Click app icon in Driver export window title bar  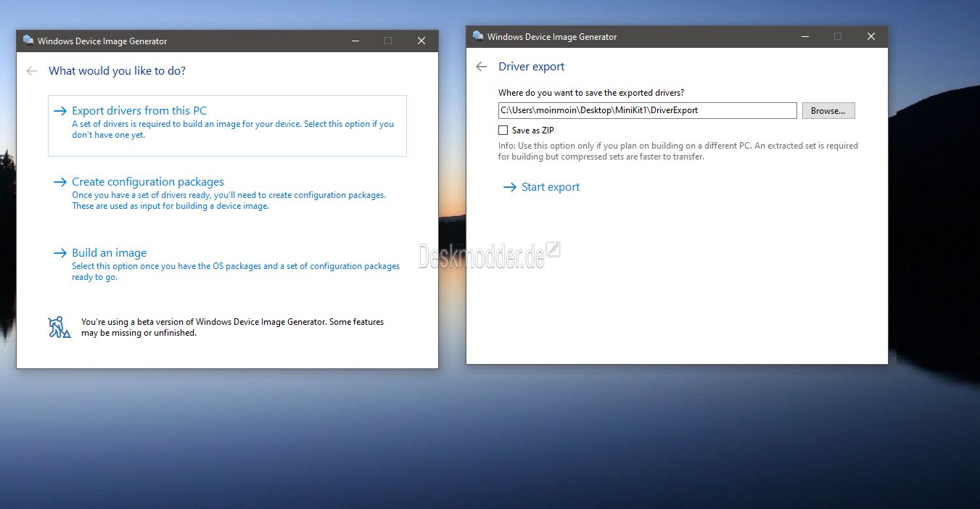pyautogui.click(x=478, y=36)
